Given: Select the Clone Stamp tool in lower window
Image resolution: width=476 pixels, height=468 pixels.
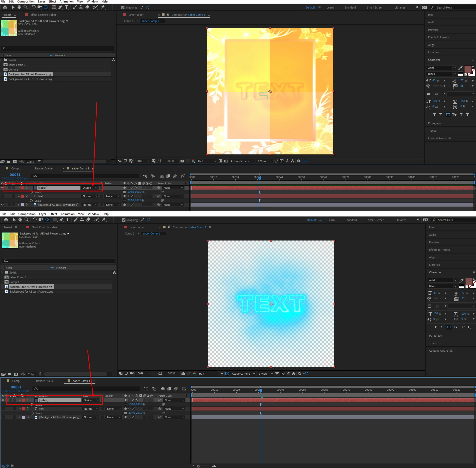Looking at the screenshot, I should click(82, 220).
